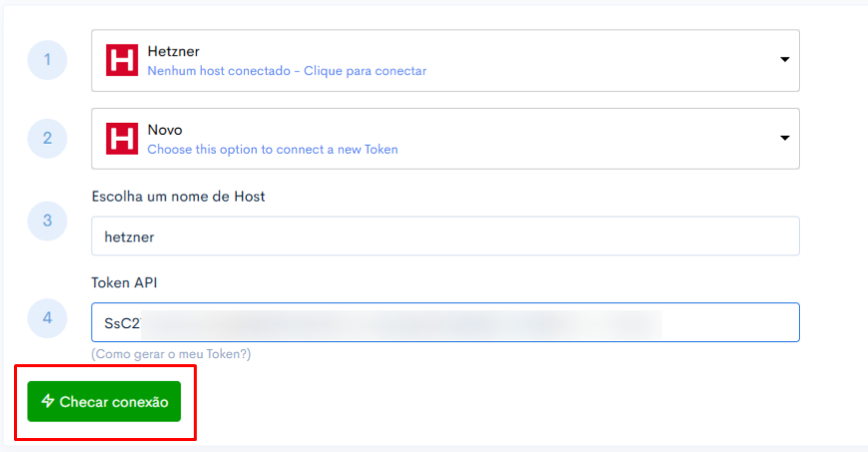868x452 pixels.
Task: Select the step 2 circle badge
Action: (48, 139)
